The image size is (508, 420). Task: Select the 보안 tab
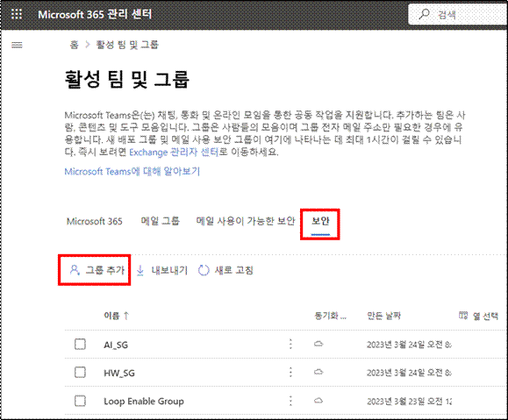(x=320, y=222)
